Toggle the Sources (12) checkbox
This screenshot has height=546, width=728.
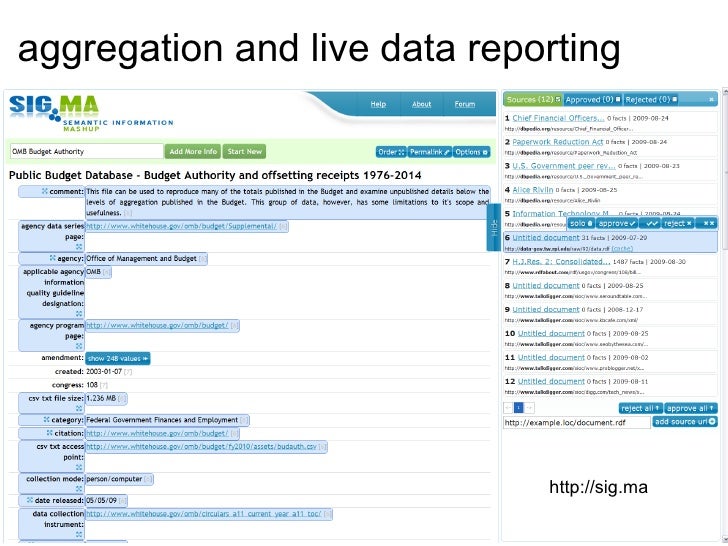558,99
